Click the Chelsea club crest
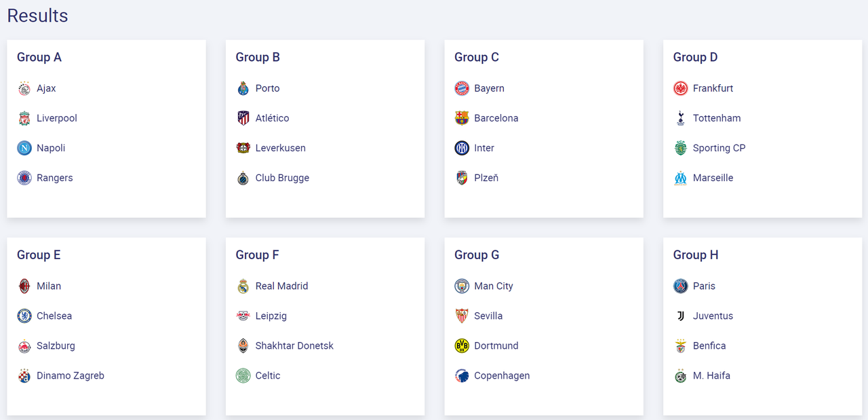868x420 pixels. pos(24,316)
